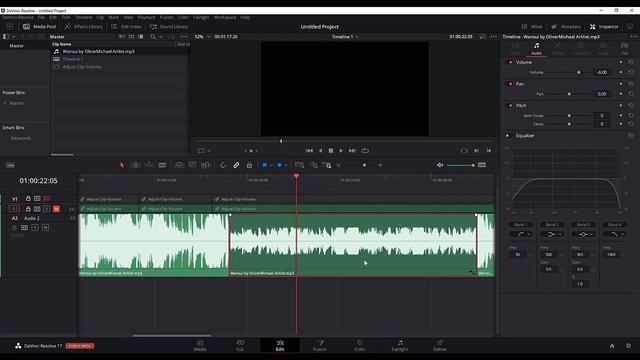Disable the Pitch section toggle

(509, 106)
